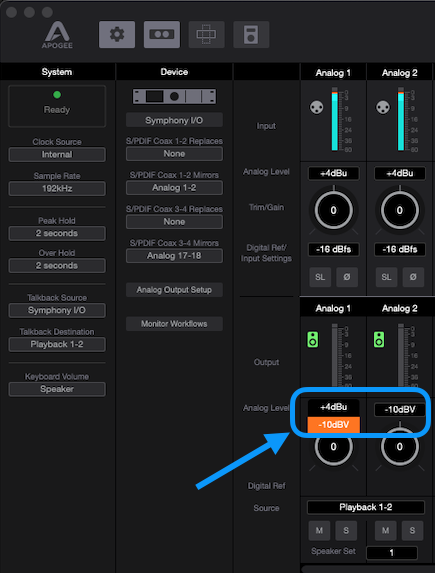Open Talkback Source dropdown
The width and height of the screenshot is (435, 573).
(57, 310)
